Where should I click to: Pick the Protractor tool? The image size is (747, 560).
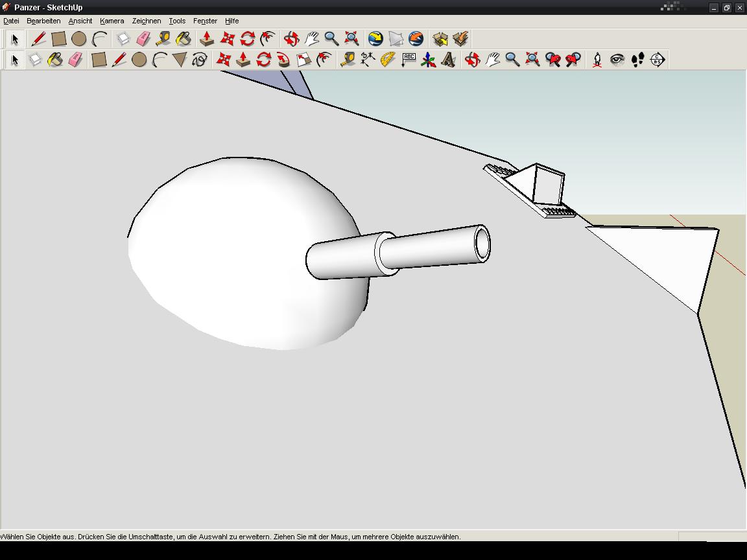(x=388, y=60)
